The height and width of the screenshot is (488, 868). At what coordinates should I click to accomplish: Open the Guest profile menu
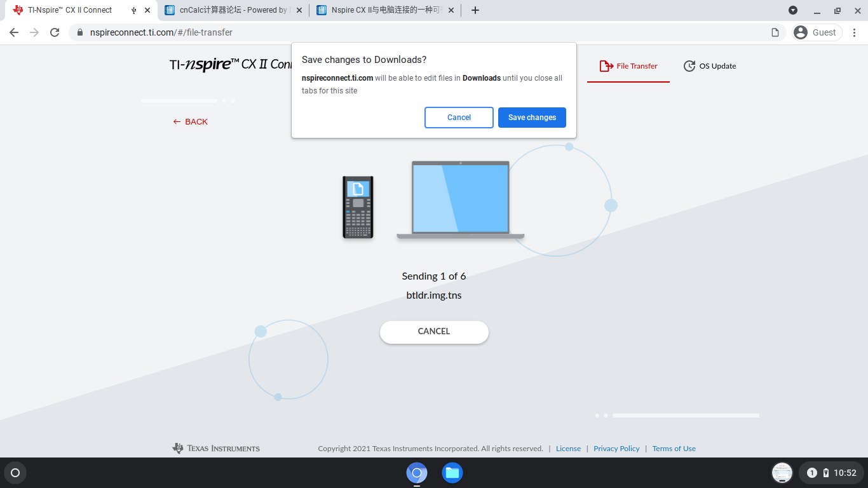(x=817, y=32)
